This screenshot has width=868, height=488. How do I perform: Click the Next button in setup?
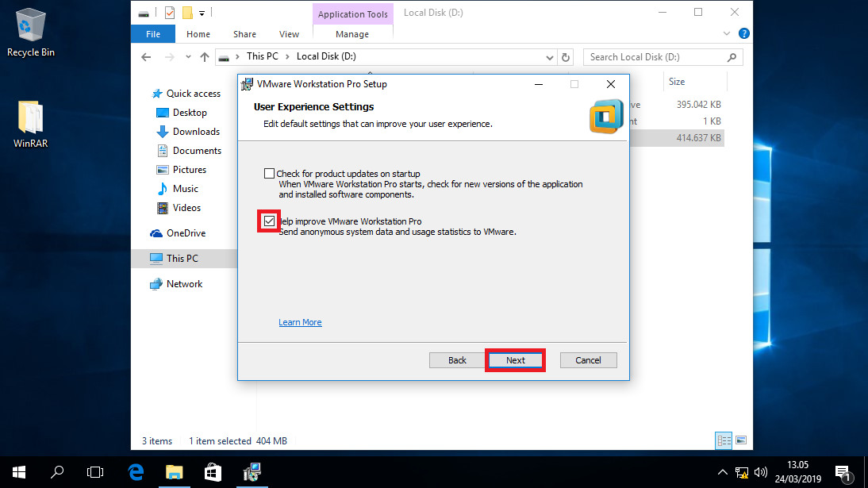(x=516, y=360)
